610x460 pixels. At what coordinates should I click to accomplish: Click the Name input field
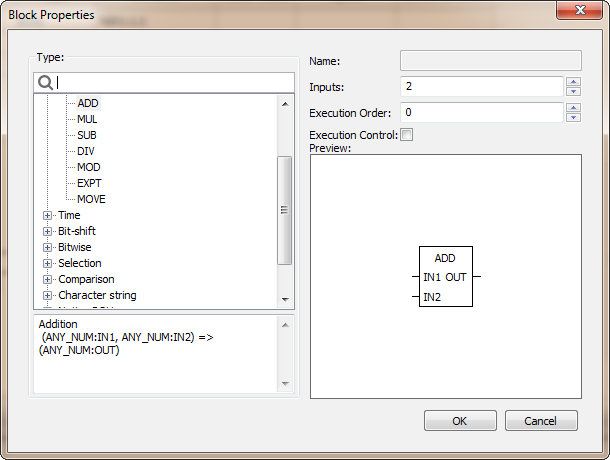coord(491,61)
